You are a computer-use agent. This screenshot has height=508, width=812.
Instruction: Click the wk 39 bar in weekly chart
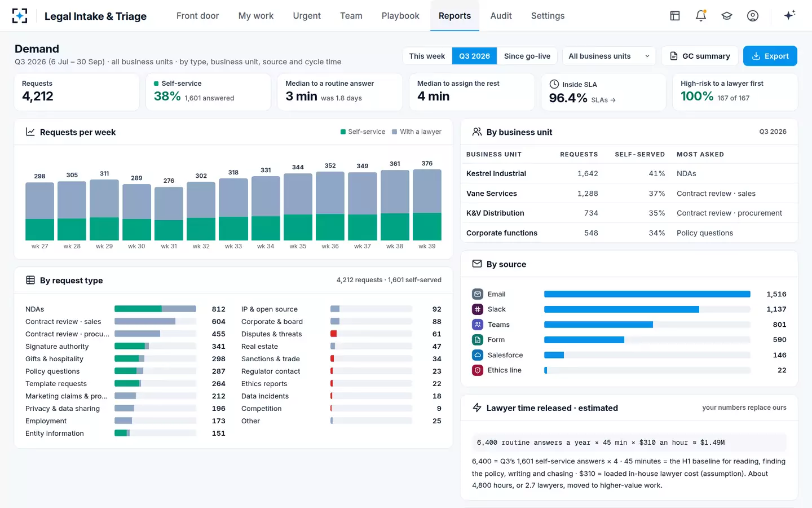pyautogui.click(x=427, y=205)
